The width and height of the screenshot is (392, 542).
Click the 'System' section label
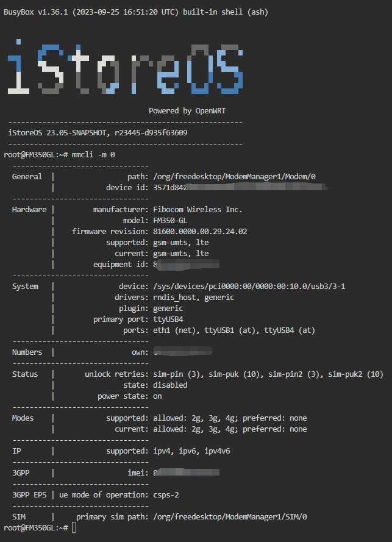25,287
